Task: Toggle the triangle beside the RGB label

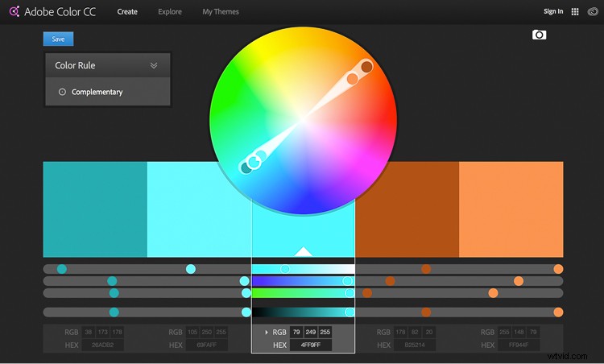Action: click(267, 332)
